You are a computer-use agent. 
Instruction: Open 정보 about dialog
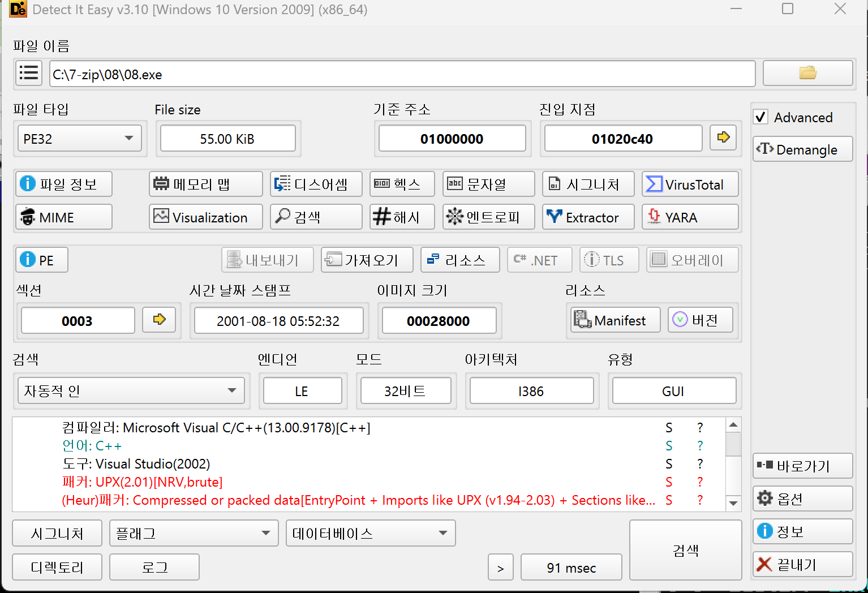click(802, 532)
